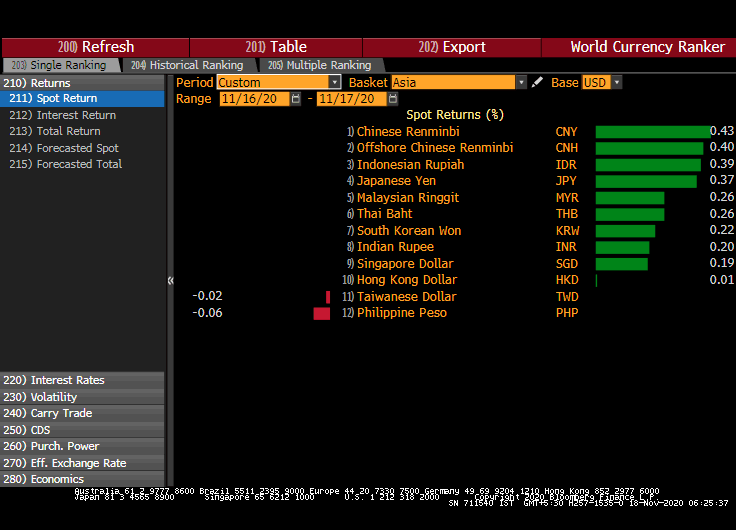The height and width of the screenshot is (530, 736).
Task: Click the Chinese Renminbi green return bar
Action: point(650,132)
